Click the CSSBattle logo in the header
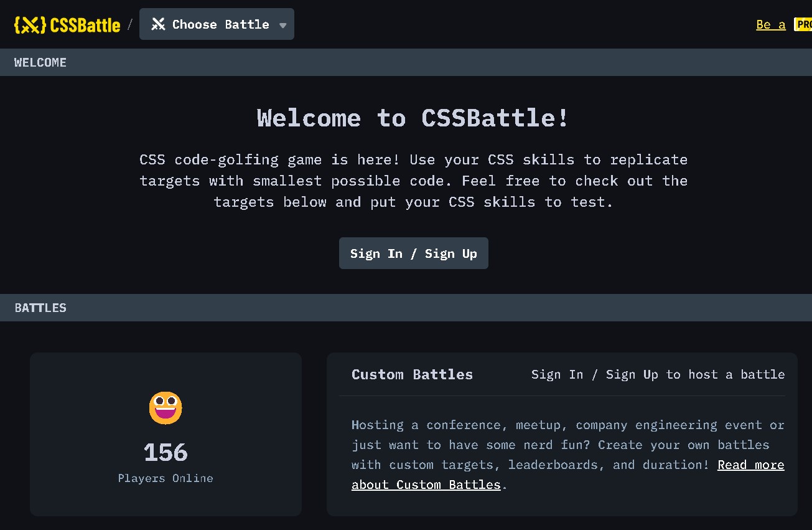Viewport: 812px width, 530px height. [68, 24]
